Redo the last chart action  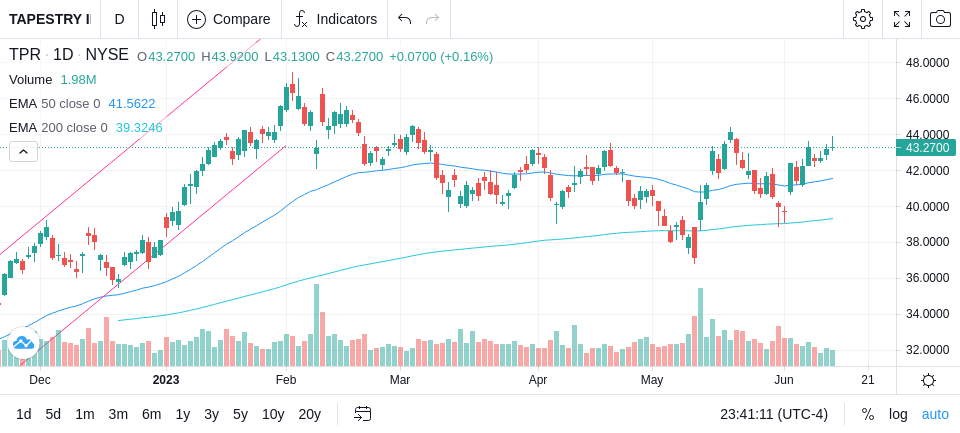(x=433, y=19)
